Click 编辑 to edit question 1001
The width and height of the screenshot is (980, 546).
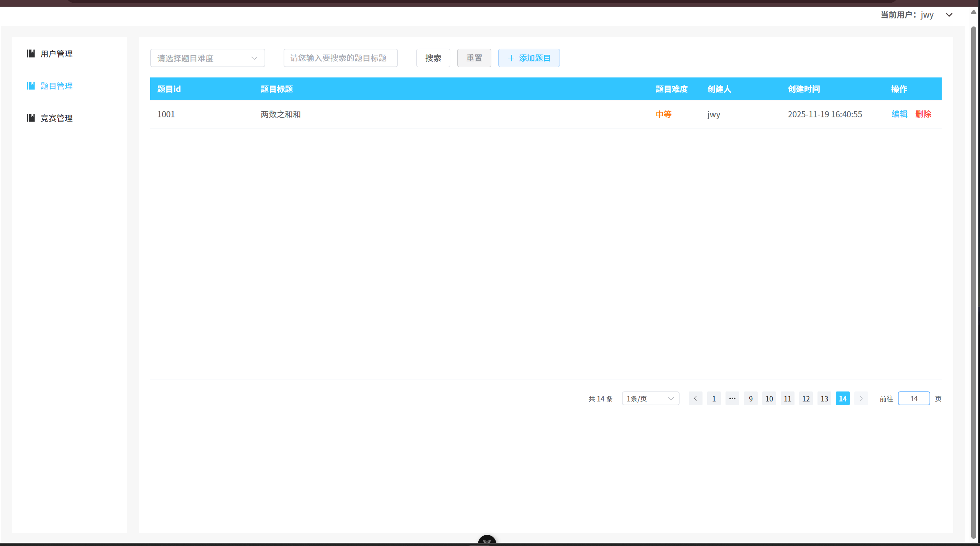point(899,114)
